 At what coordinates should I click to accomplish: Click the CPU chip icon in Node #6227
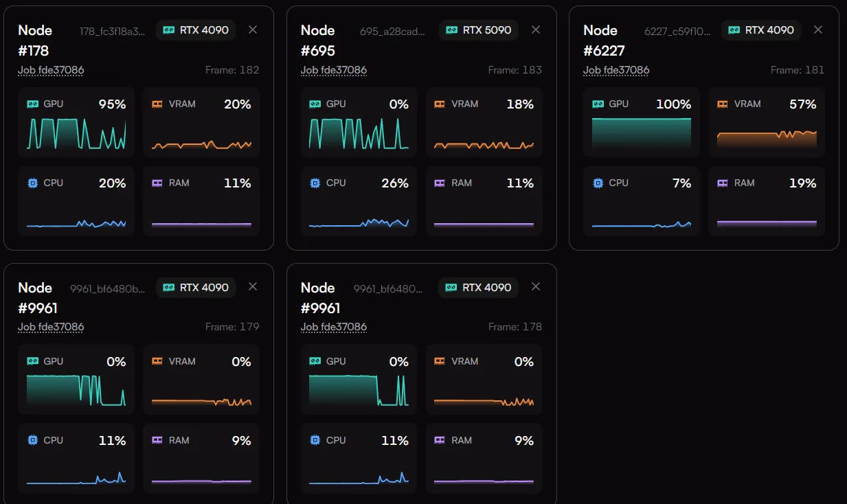click(598, 183)
